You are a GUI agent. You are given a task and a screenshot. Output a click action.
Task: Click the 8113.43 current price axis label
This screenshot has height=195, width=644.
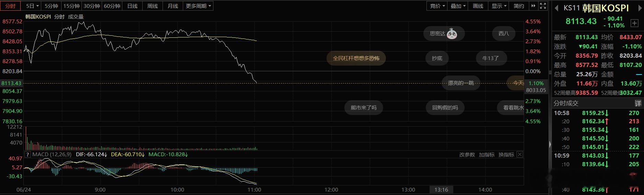click(x=11, y=83)
